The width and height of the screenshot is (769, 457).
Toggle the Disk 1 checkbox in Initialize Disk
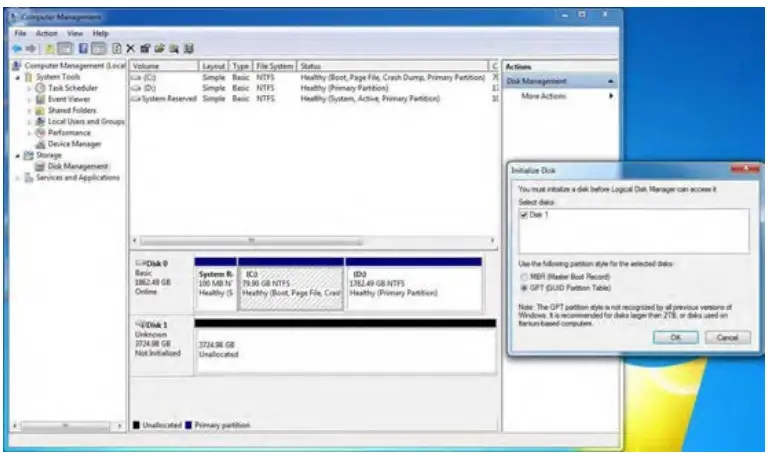pos(524,215)
